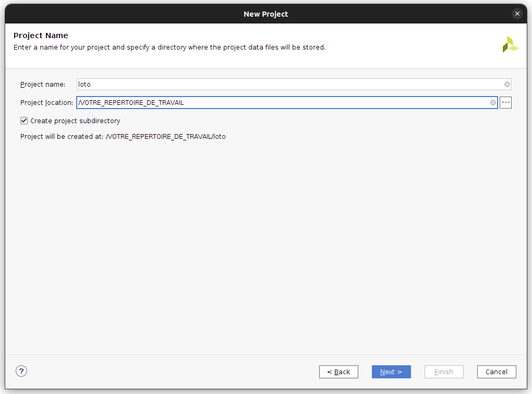Image resolution: width=532 pixels, height=394 pixels.
Task: Go Back to previous step
Action: (338, 372)
